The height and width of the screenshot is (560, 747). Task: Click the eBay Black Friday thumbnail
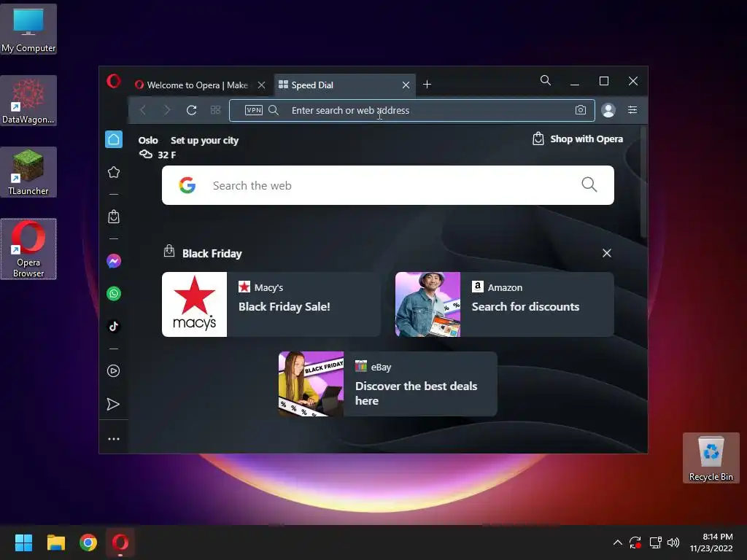311,384
